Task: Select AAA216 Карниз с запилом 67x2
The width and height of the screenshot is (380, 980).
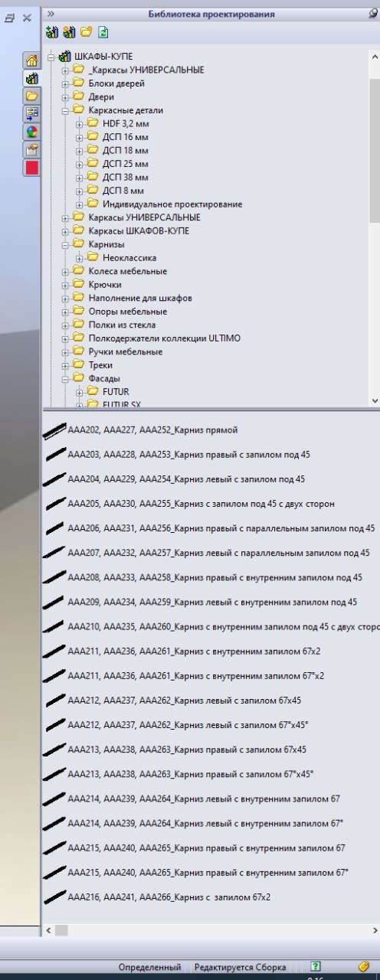Action: [x=169, y=897]
